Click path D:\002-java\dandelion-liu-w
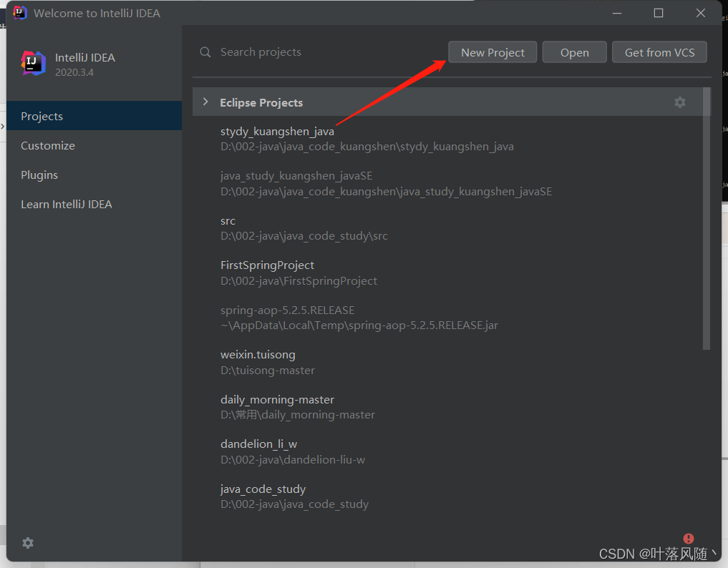This screenshot has width=728, height=568. 293,459
